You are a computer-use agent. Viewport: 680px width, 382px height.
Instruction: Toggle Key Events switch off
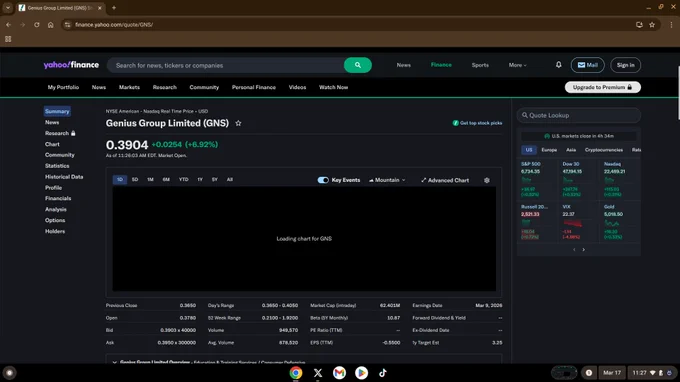coord(323,180)
